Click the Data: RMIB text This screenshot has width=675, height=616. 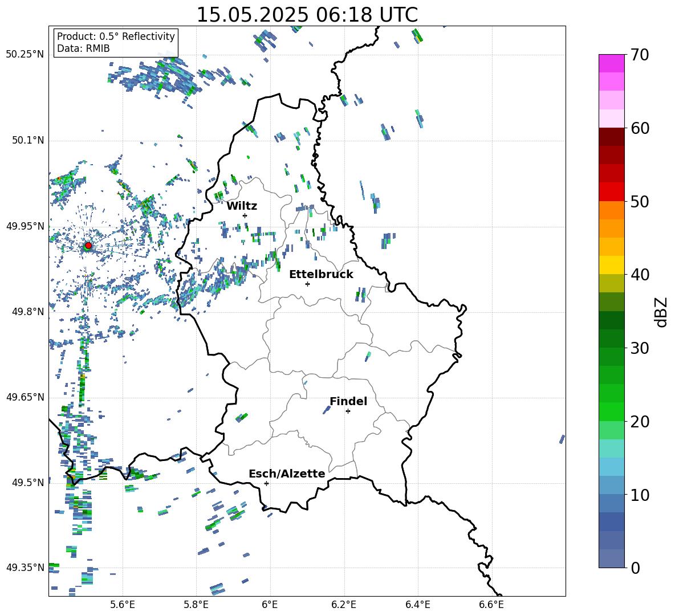(x=83, y=48)
